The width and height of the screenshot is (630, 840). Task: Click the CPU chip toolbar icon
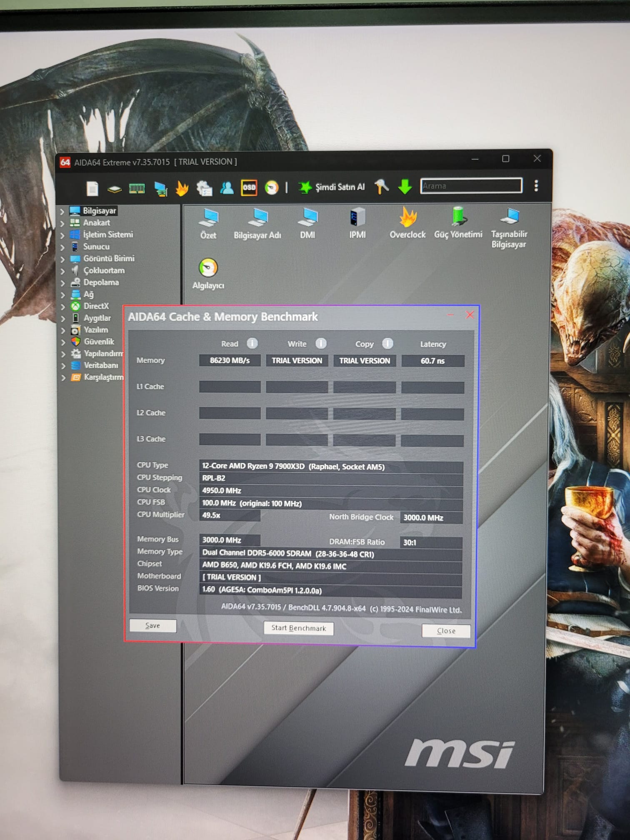(114, 189)
